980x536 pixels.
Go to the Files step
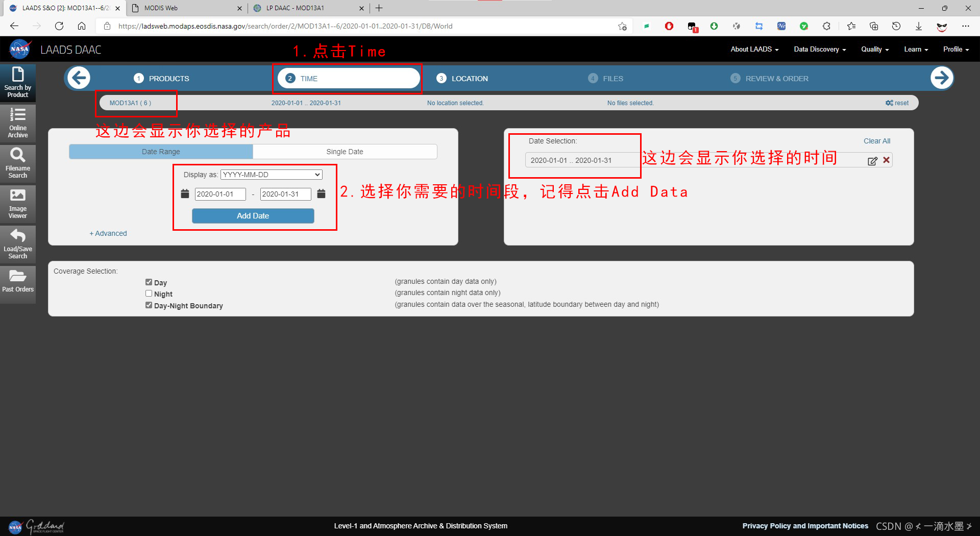pos(606,79)
